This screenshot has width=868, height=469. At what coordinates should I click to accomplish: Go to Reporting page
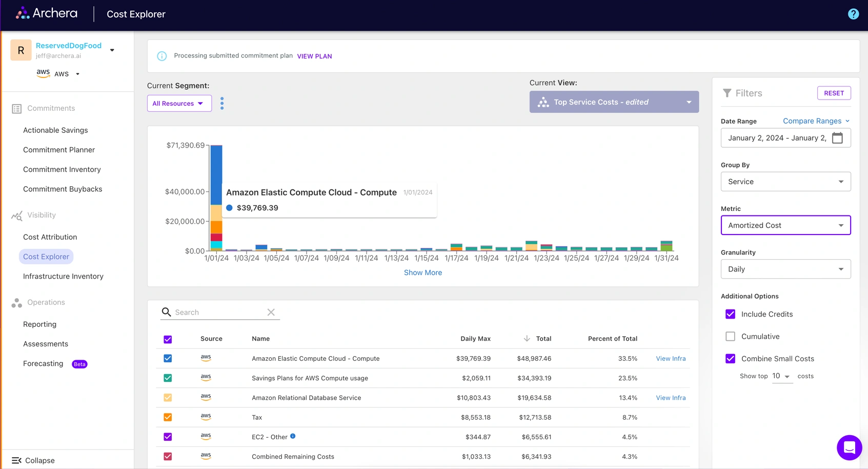(x=39, y=324)
